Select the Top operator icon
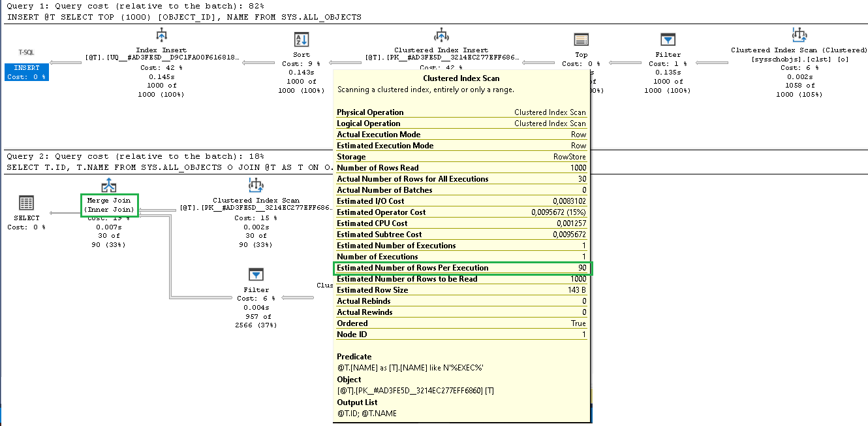Screen dimensions: 868x426 pyautogui.click(x=581, y=41)
